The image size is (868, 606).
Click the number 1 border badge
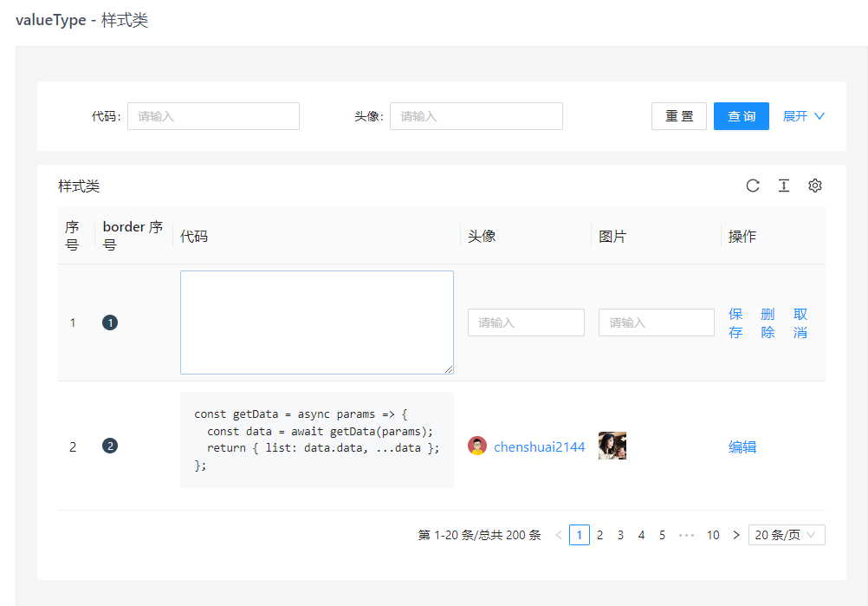tap(110, 323)
